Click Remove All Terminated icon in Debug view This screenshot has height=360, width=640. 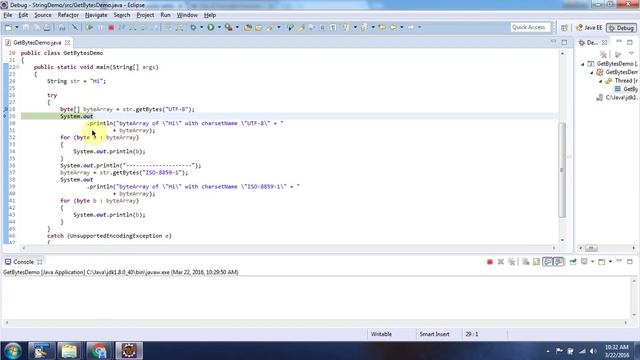(x=603, y=54)
